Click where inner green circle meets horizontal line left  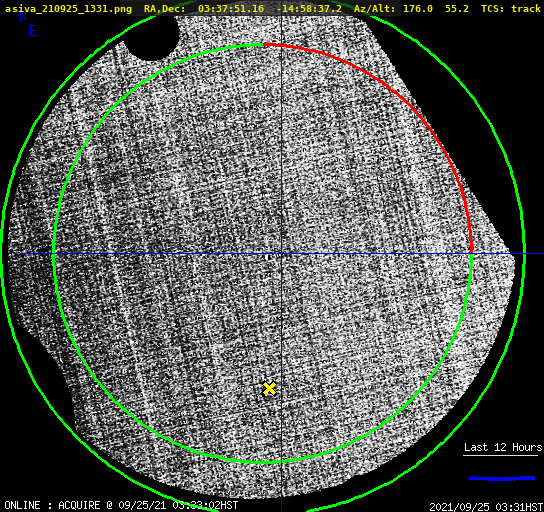tap(54, 254)
